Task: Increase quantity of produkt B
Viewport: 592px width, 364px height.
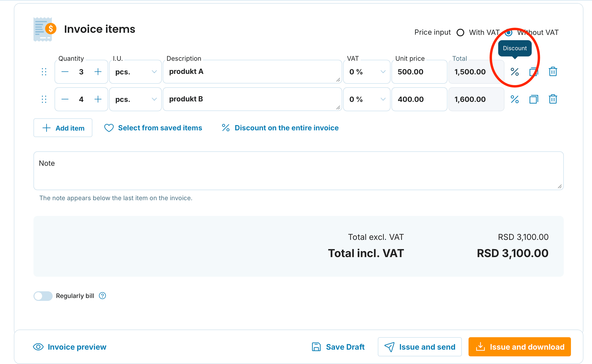Action: [x=98, y=99]
